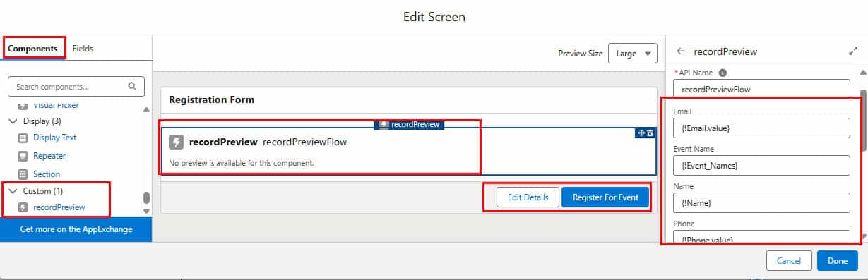Click the "No preview is available" message text
Screen dimensions: 868x280
tap(242, 163)
